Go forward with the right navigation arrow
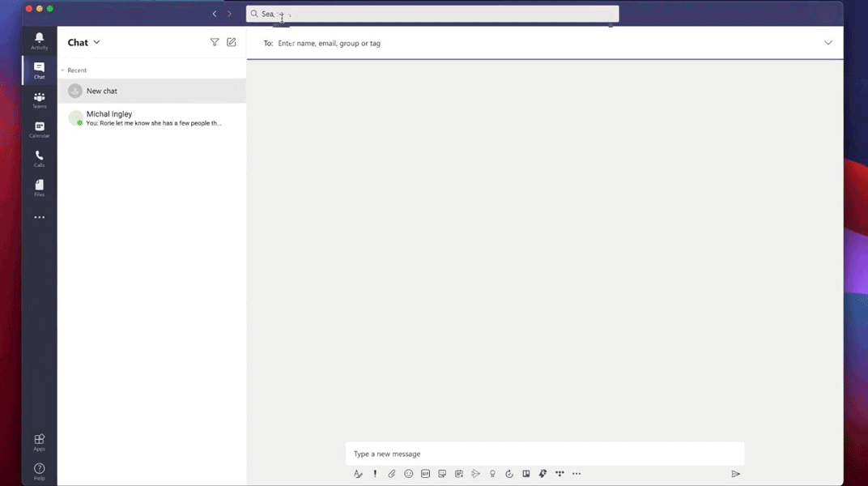This screenshot has width=868, height=486. click(x=229, y=14)
